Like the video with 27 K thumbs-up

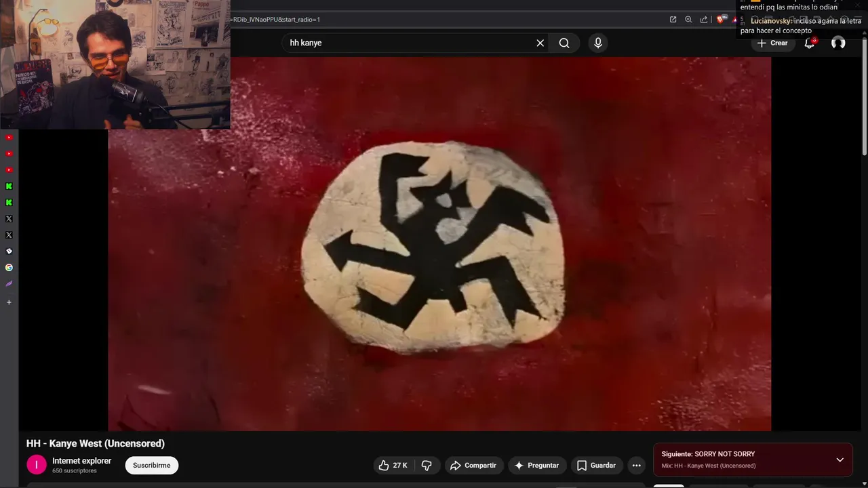393,466
